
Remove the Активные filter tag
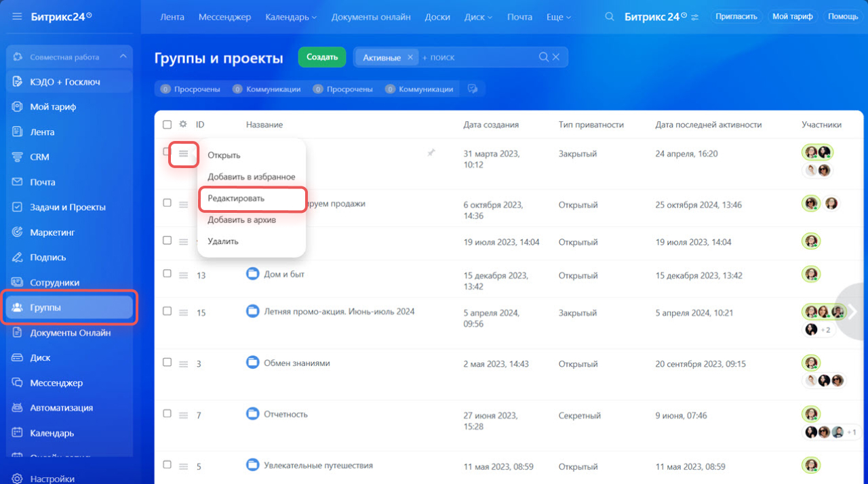(x=410, y=58)
